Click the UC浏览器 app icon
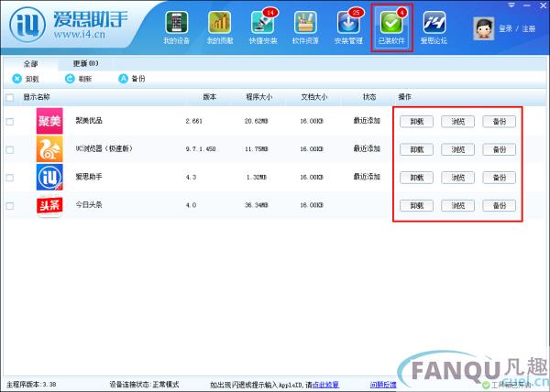The height and width of the screenshot is (392, 550). point(49,149)
